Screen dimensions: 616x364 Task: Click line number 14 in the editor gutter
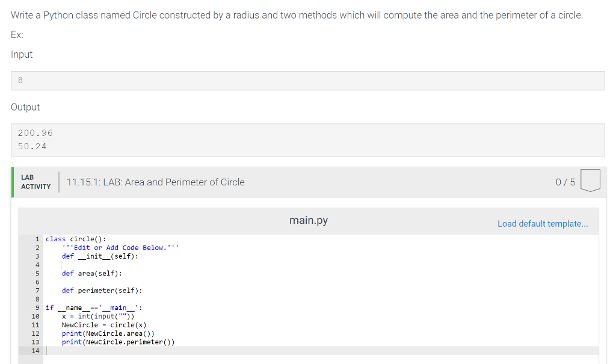tap(35, 350)
